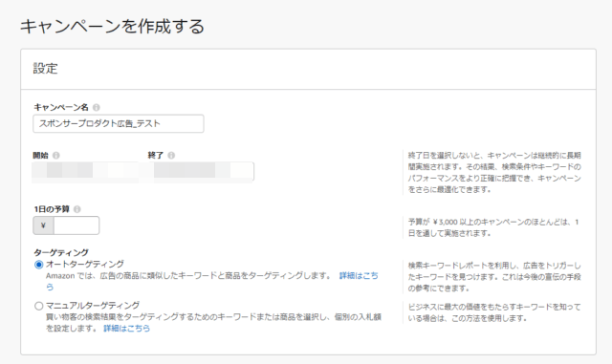
Task: Click info icon next to 開始
Action: [56, 156]
